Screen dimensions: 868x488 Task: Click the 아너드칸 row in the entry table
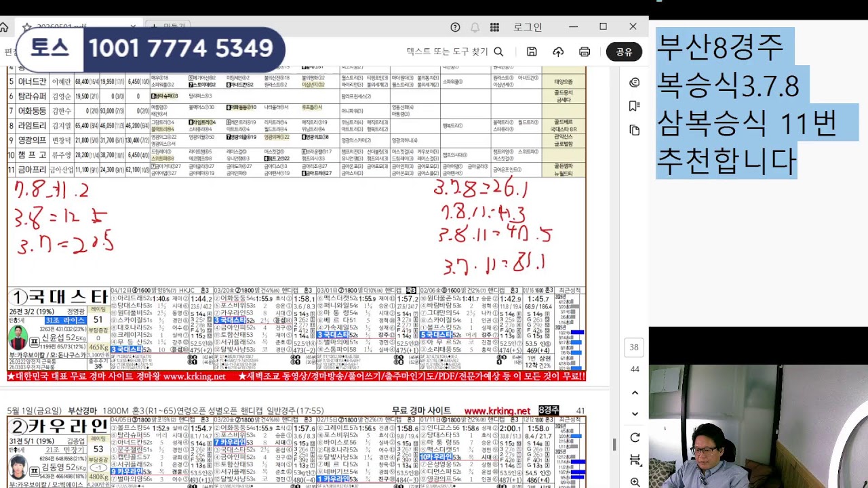pyautogui.click(x=296, y=82)
